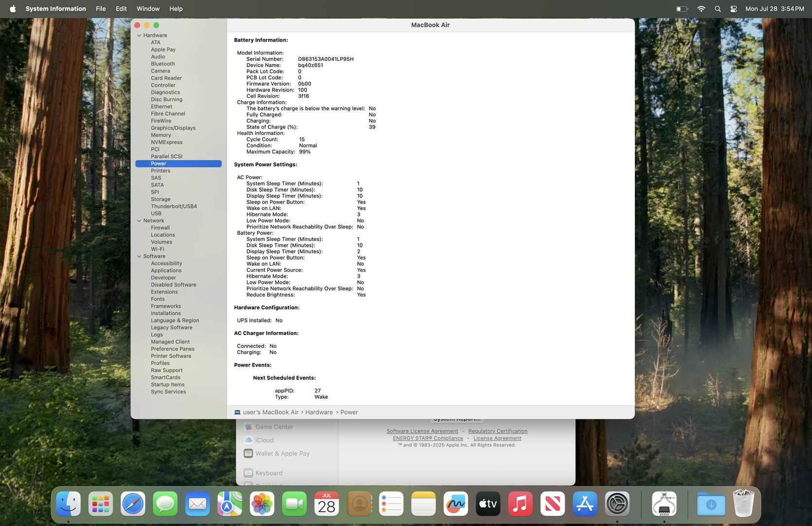Select Bluetooth in the Hardware list
Image resolution: width=812 pixels, height=526 pixels.
(x=163, y=64)
